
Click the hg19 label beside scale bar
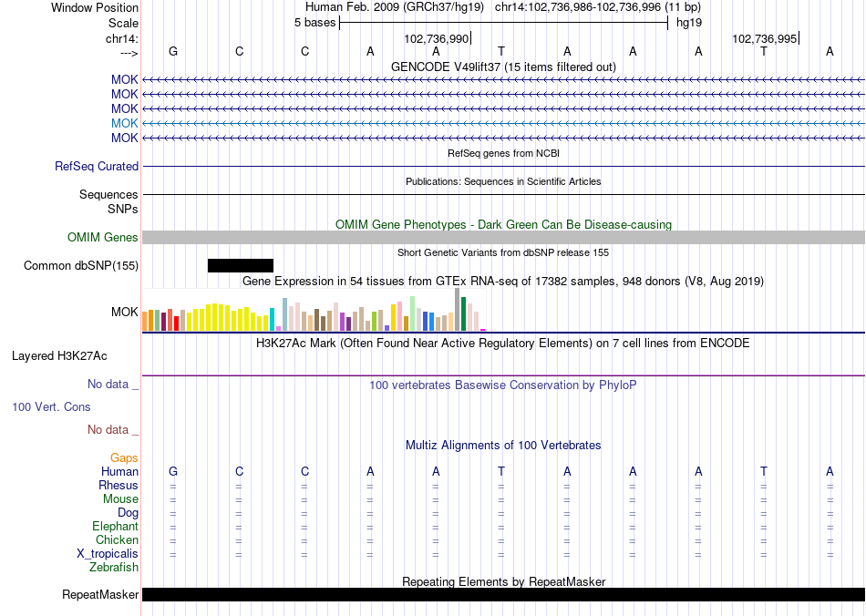[x=689, y=23]
